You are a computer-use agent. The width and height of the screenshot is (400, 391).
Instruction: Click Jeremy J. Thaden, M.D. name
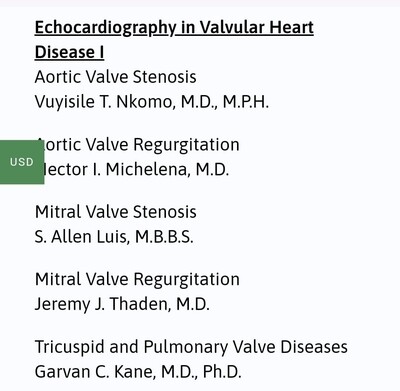pos(122,304)
